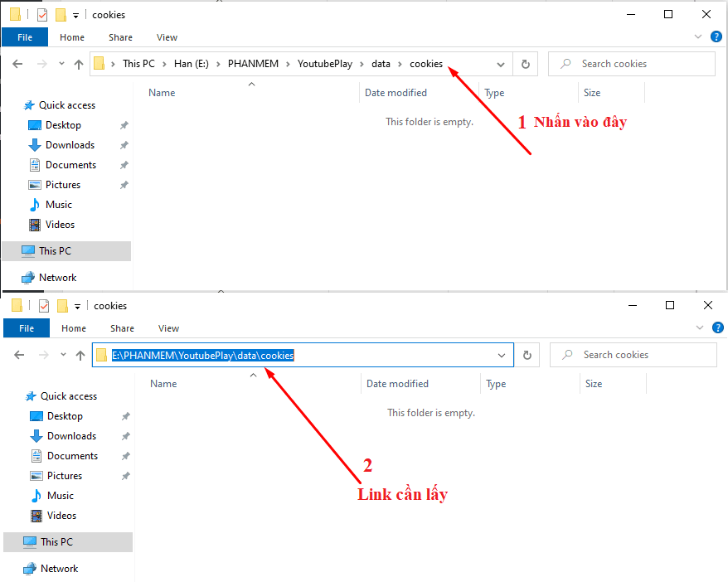Viewport: 728px width, 582px height.
Task: Switch to the Share tab in the lower window
Action: tap(122, 328)
